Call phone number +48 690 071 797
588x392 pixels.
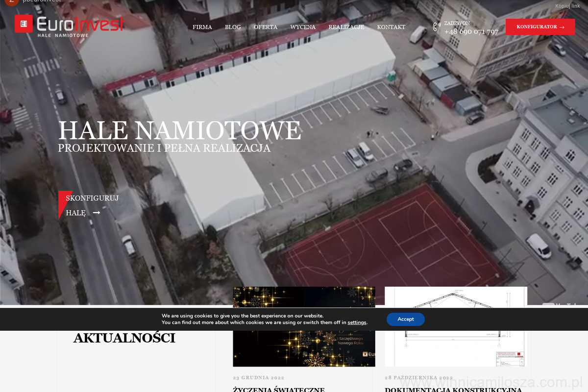[471, 32]
